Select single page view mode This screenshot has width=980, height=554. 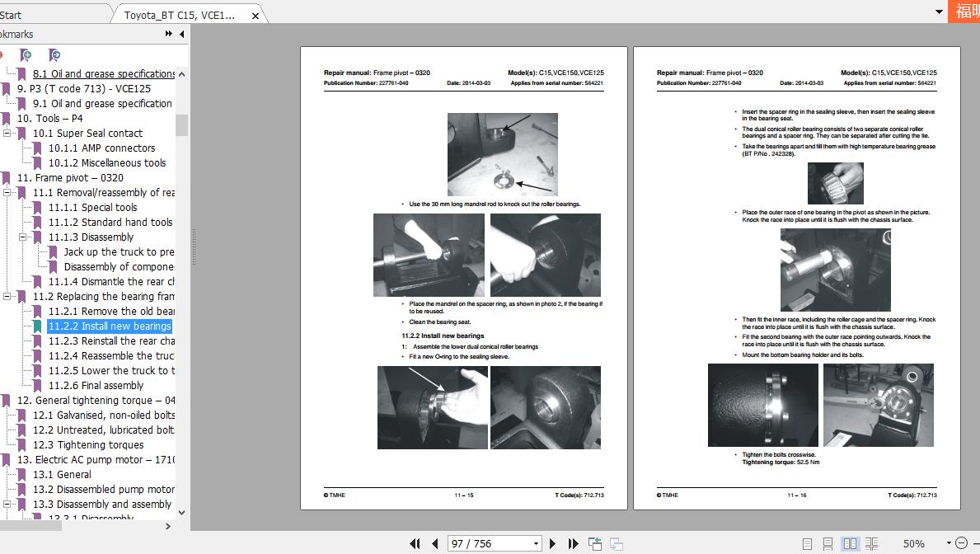[808, 543]
